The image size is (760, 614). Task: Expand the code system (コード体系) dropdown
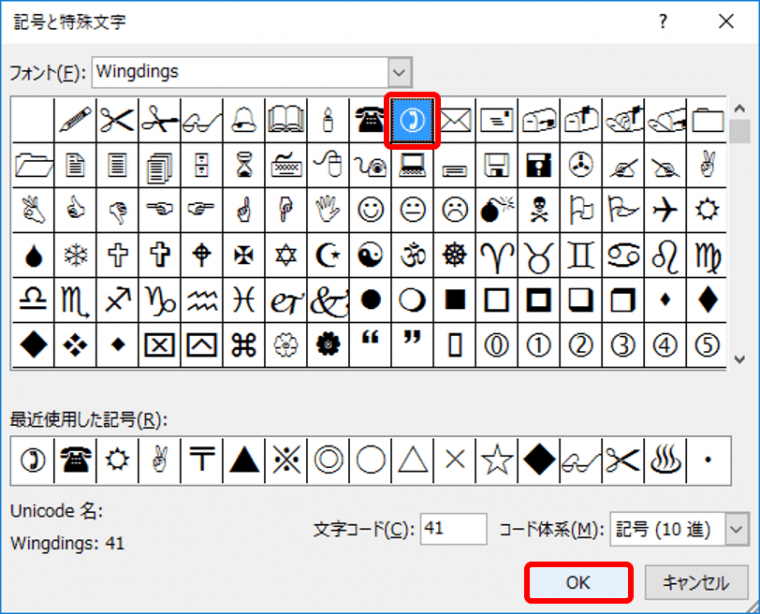pos(736,529)
